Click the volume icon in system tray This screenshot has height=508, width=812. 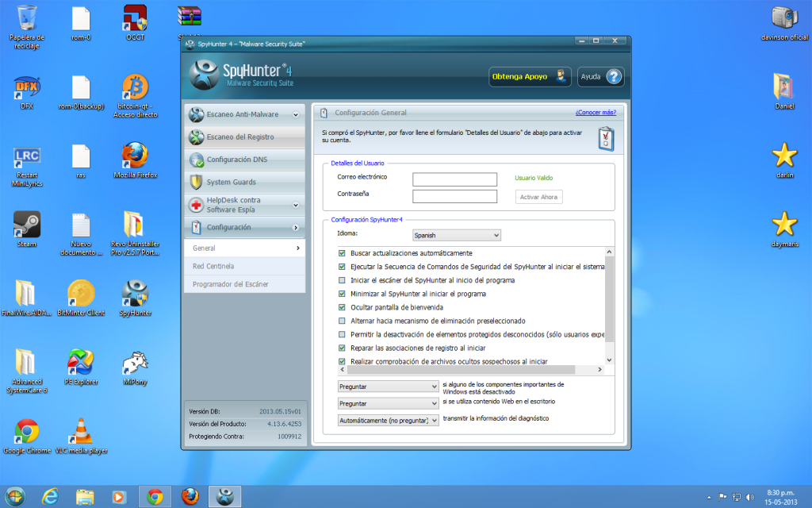click(750, 498)
